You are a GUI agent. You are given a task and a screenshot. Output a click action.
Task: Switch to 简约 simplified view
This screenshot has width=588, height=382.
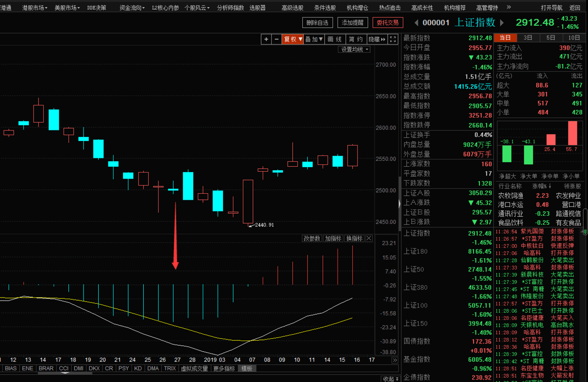[x=356, y=39]
